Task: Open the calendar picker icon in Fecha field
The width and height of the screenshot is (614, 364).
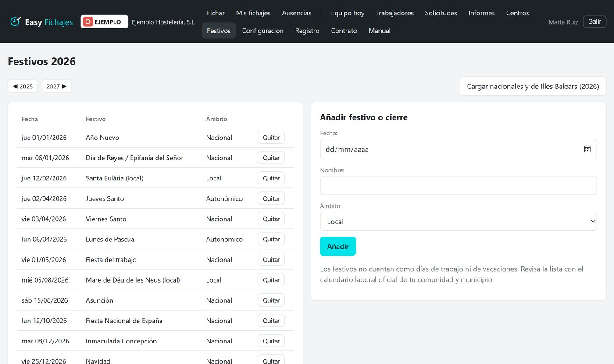Action: pos(587,149)
